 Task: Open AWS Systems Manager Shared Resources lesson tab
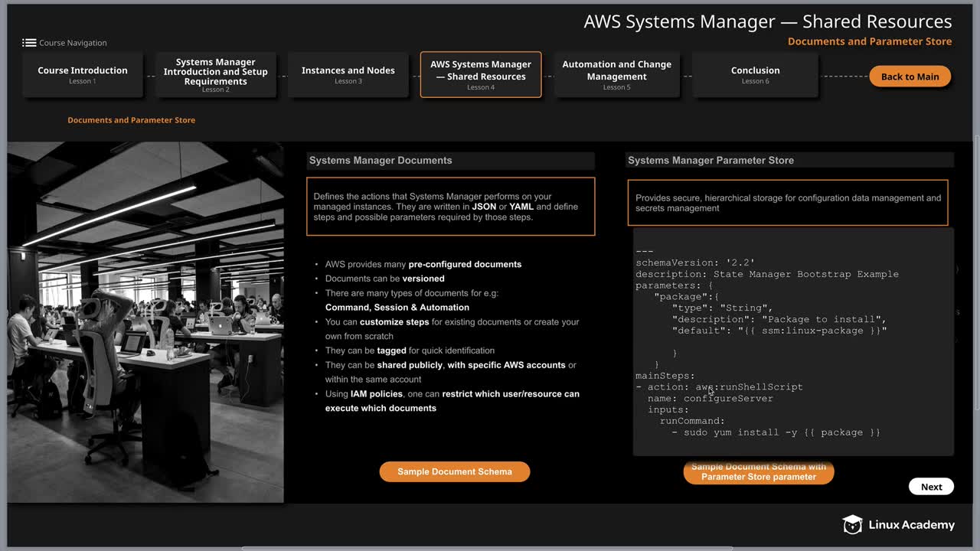click(481, 74)
